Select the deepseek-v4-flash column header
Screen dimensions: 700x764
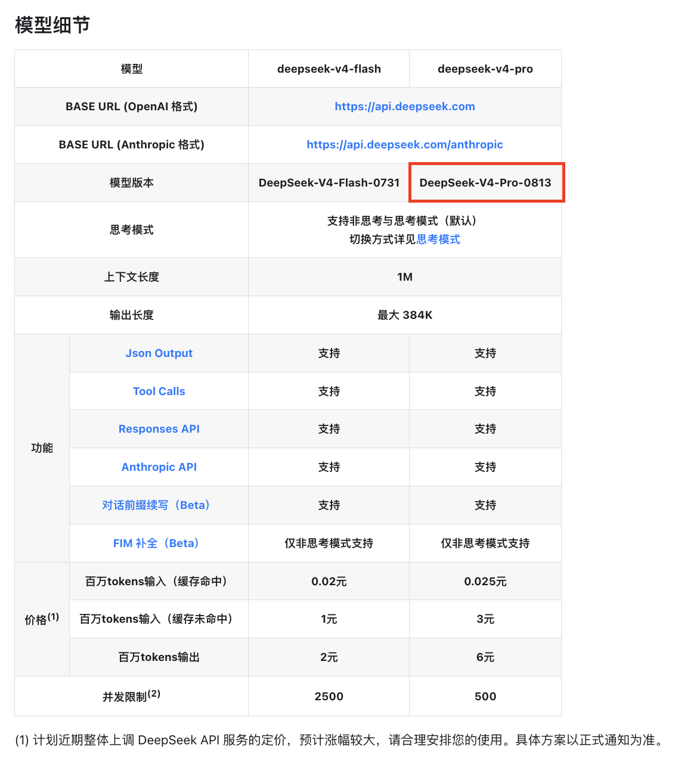tap(329, 69)
